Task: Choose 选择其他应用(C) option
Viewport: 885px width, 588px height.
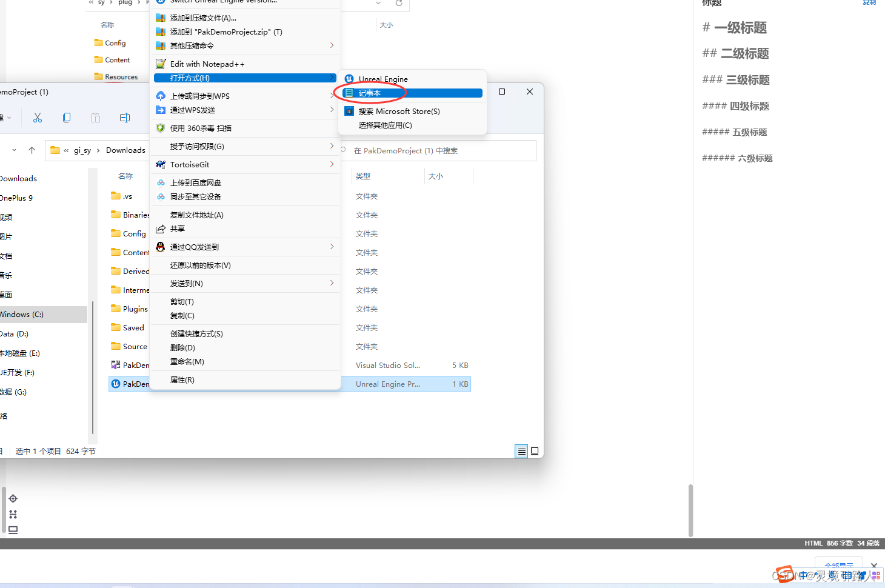Action: [413, 125]
